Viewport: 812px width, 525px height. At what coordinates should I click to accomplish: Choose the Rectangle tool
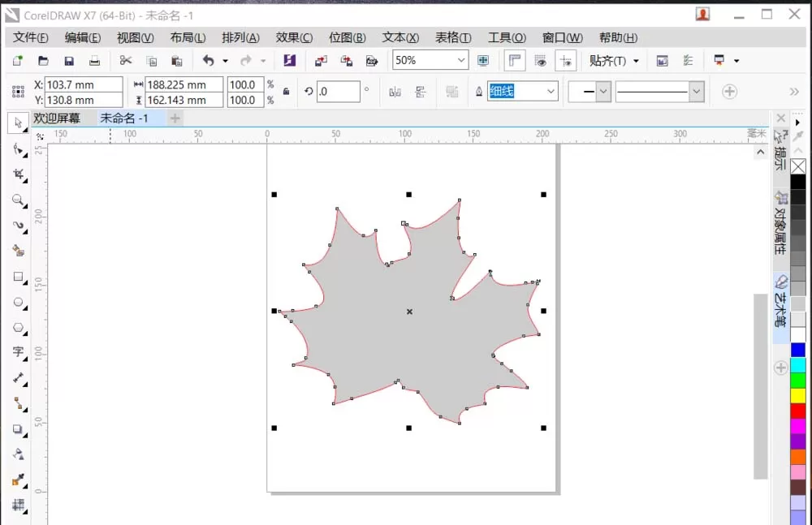coord(18,277)
